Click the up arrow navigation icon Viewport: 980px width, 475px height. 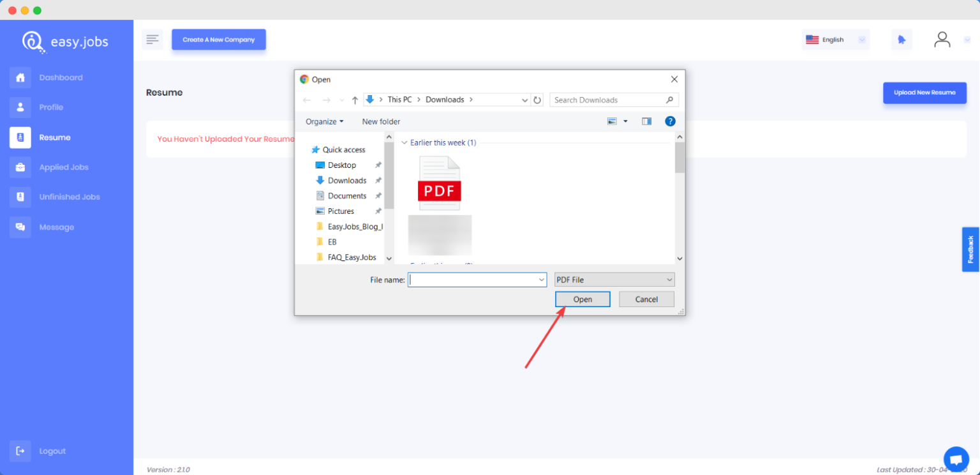(355, 100)
